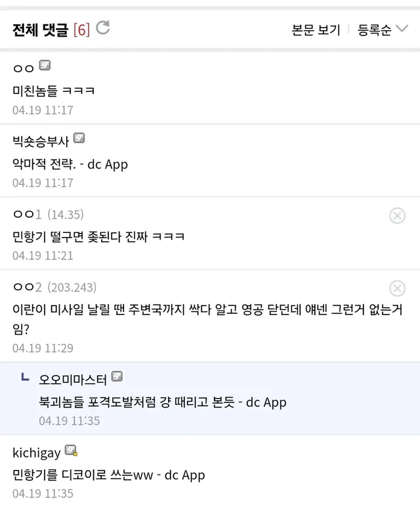The height and width of the screenshot is (506, 420).
Task: Click the ㅇㅇ1 (14.35) nickname
Action: (x=28, y=215)
